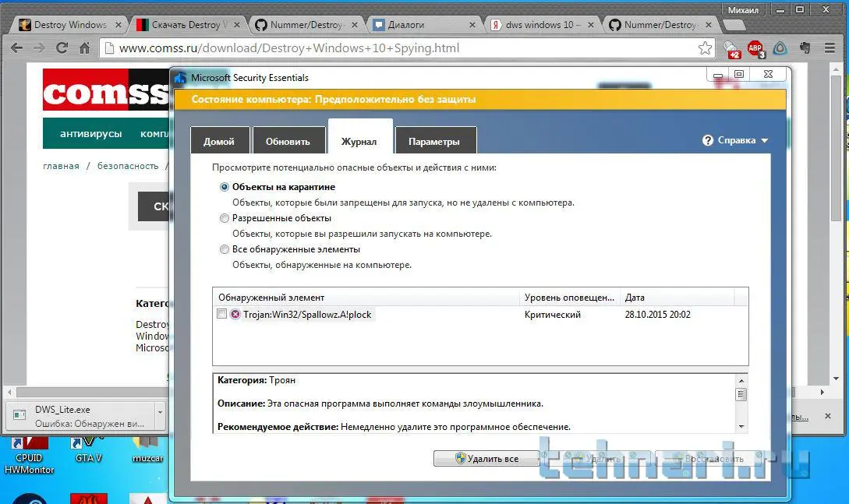Click the DWS_Lite.exe file icon in downloads bar
849x504 pixels.
pos(19,414)
